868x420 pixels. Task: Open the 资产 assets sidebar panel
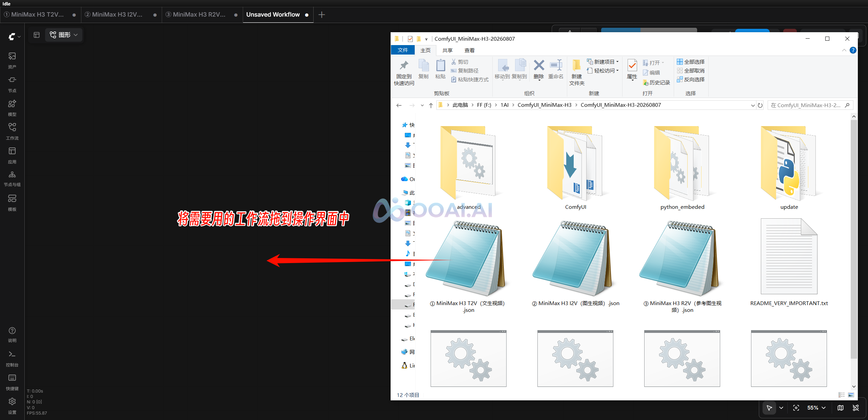coord(12,60)
